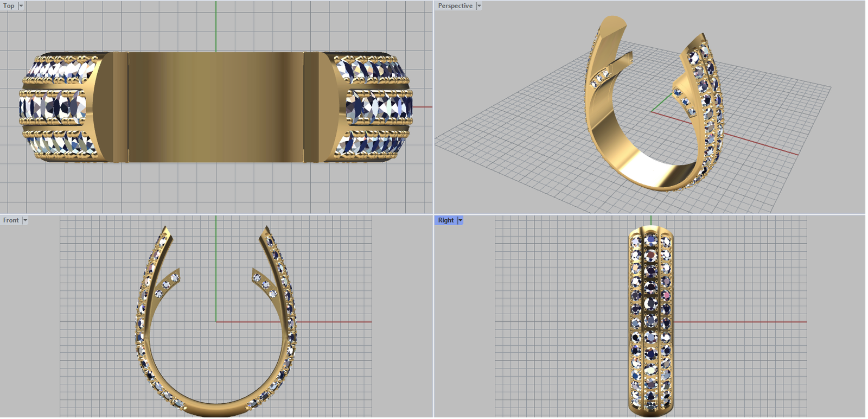Select the Front viewport title label
Image resolution: width=868 pixels, height=419 pixels.
point(11,220)
